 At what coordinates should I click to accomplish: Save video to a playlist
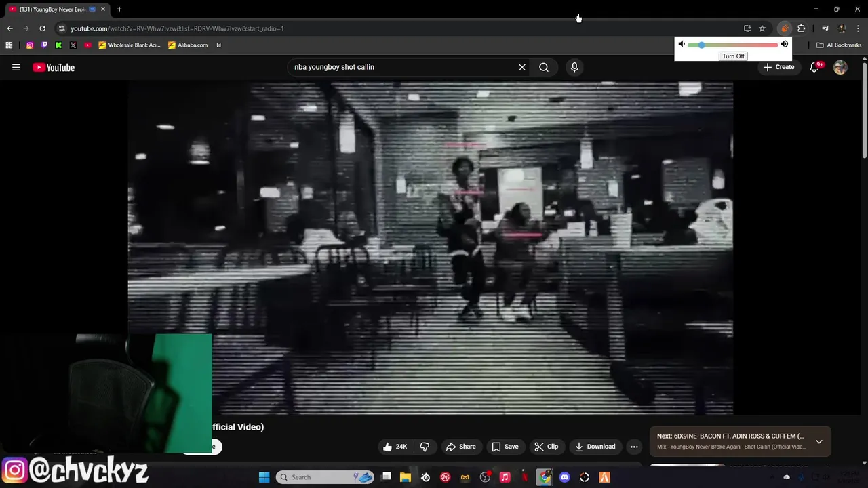click(505, 447)
